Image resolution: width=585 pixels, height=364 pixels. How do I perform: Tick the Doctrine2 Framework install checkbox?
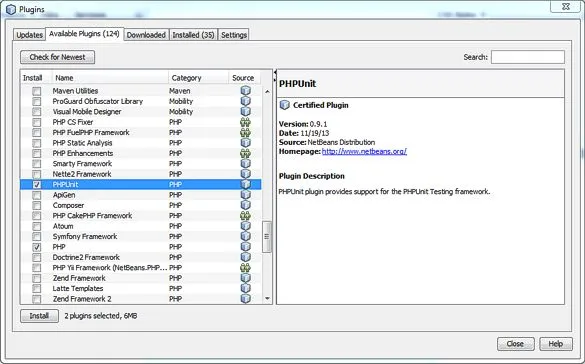point(37,257)
